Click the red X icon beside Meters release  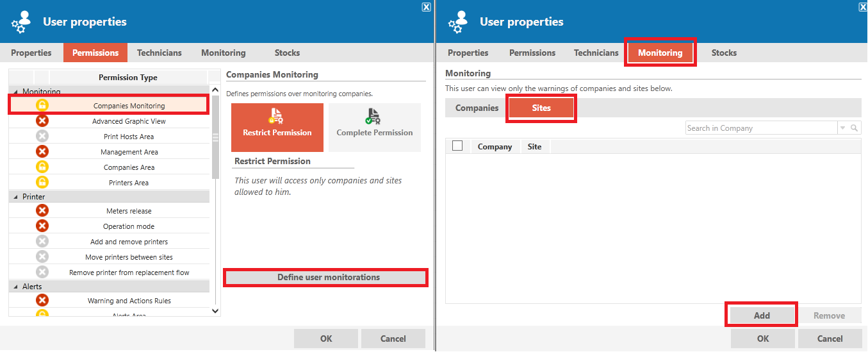[x=42, y=210]
